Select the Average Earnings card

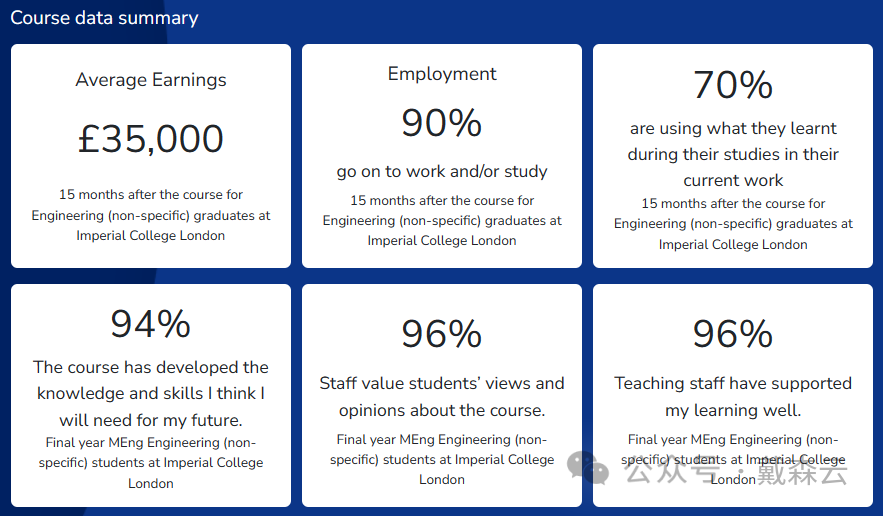(151, 156)
